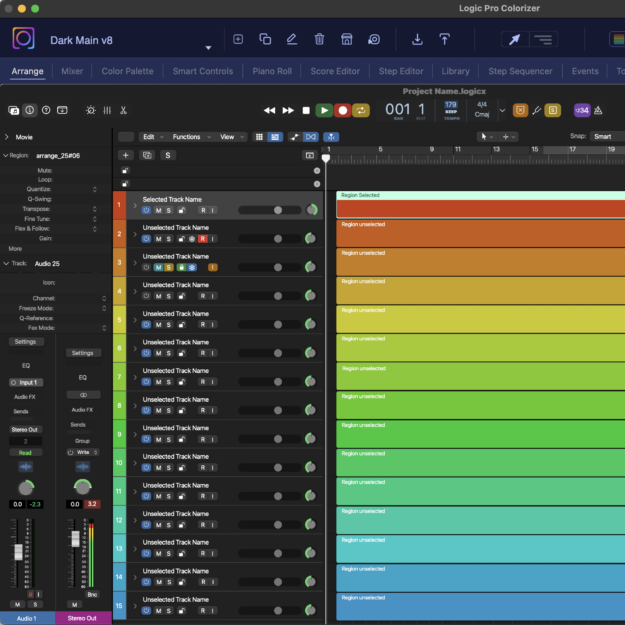The width and height of the screenshot is (625, 625).
Task: Collapse the Track Audio 25 section
Action: 6,263
